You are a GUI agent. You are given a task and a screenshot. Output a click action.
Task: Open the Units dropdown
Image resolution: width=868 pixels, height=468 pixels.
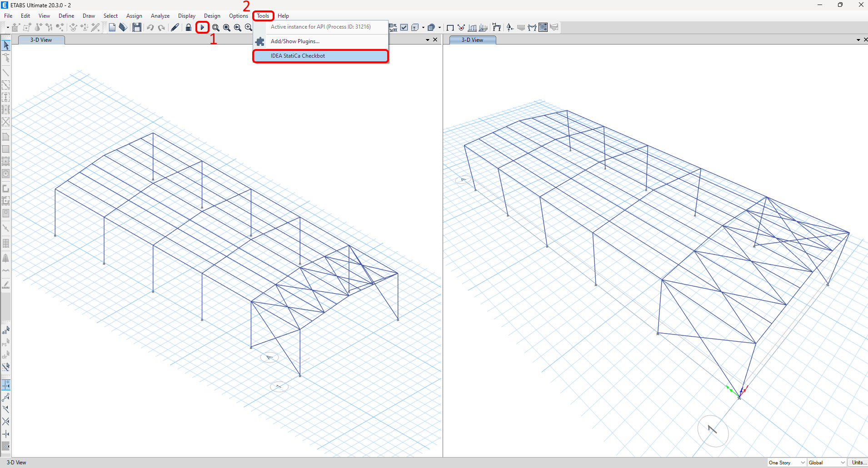[x=858, y=462]
